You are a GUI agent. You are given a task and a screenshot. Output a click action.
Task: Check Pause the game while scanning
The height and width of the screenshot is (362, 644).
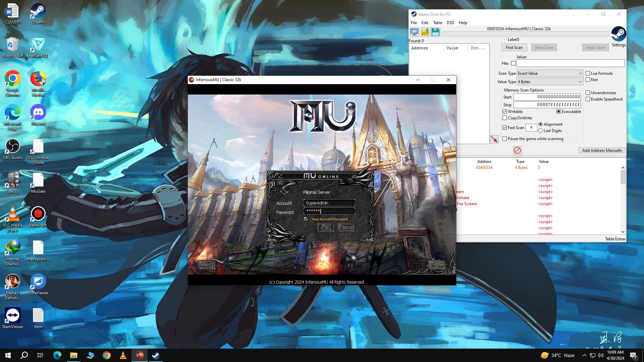click(504, 138)
